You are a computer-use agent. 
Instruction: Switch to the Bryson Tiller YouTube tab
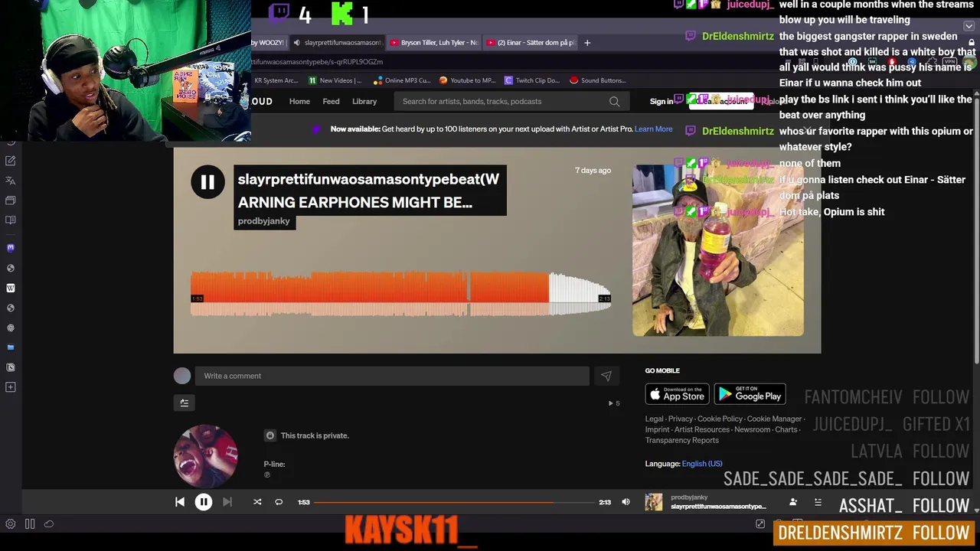point(434,43)
